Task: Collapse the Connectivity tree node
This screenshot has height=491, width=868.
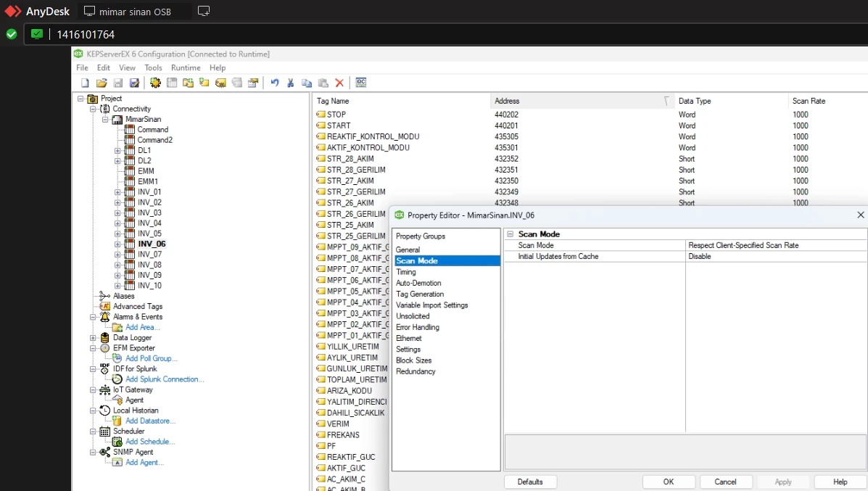Action: point(93,109)
